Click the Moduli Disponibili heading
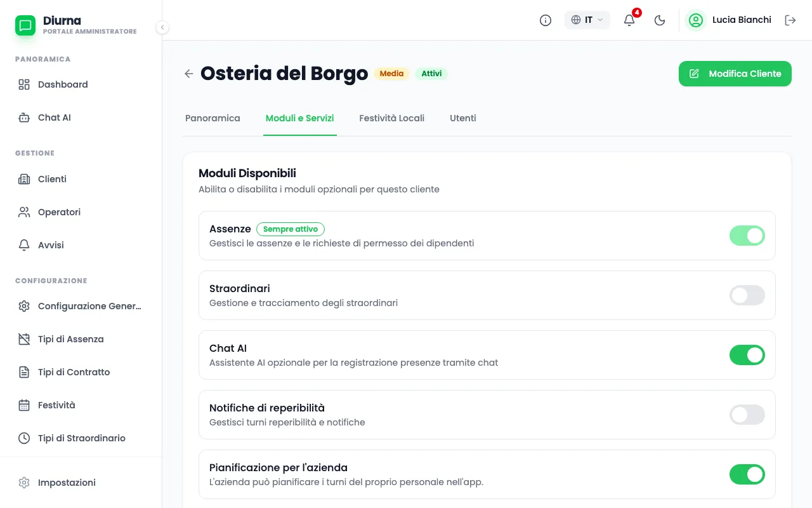The image size is (812, 508). click(247, 173)
